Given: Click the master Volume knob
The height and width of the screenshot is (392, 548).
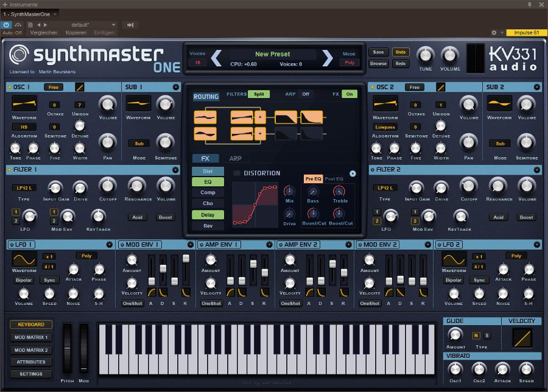Looking at the screenshot, I should pyautogui.click(x=450, y=55).
